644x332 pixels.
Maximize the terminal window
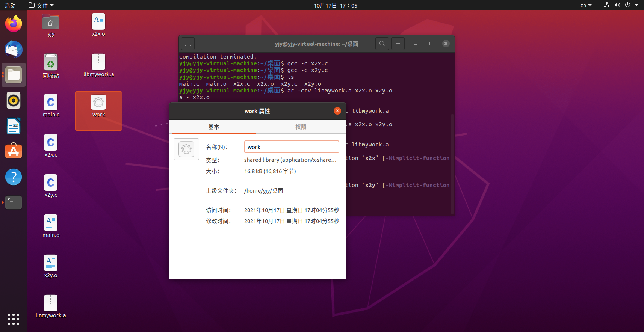(431, 44)
